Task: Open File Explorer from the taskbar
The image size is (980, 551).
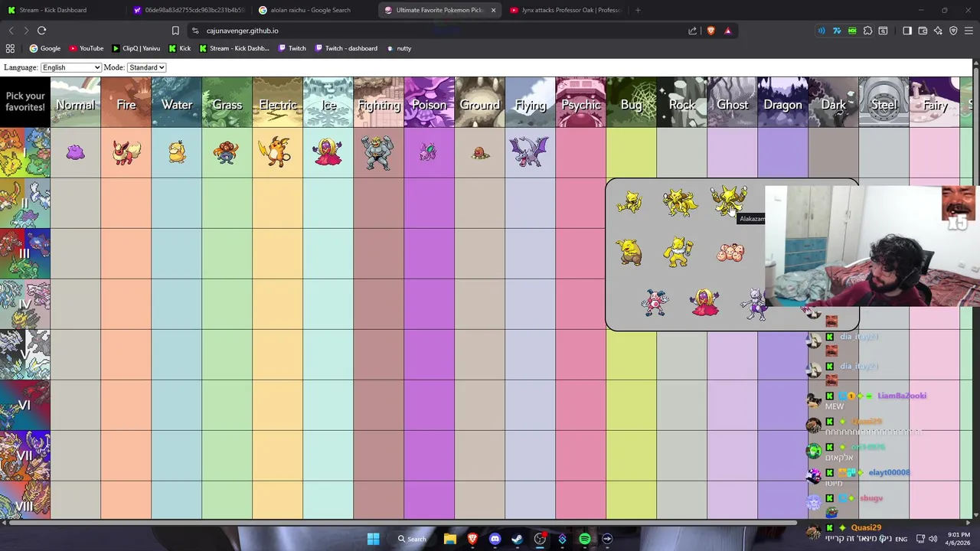Action: click(450, 539)
